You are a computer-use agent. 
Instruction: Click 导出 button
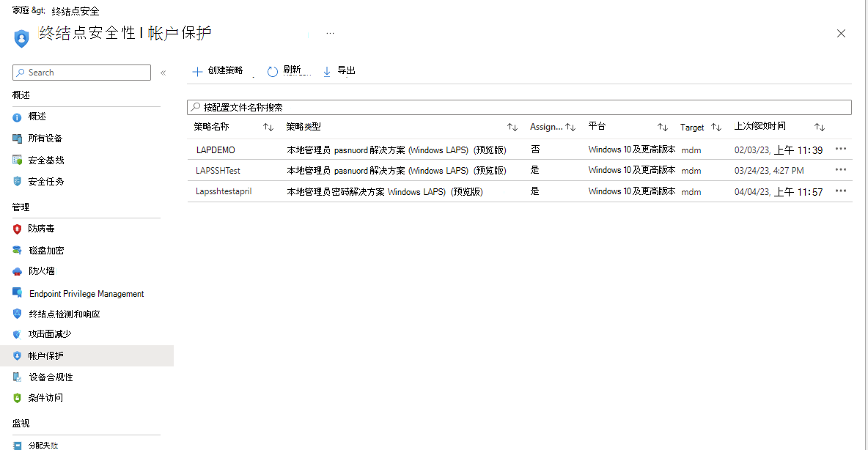point(339,71)
